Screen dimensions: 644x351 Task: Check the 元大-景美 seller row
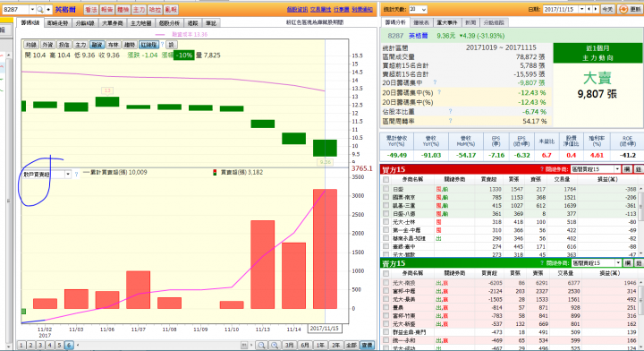pyautogui.click(x=386, y=299)
